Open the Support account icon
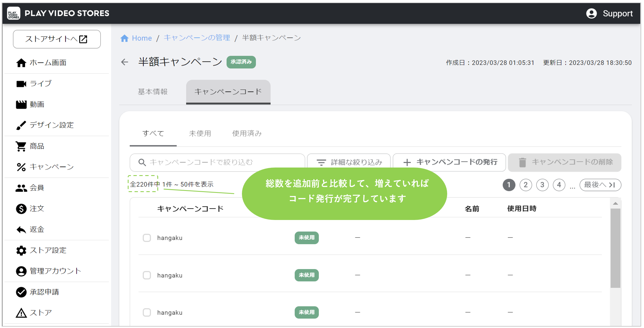The width and height of the screenshot is (644, 328). click(592, 13)
